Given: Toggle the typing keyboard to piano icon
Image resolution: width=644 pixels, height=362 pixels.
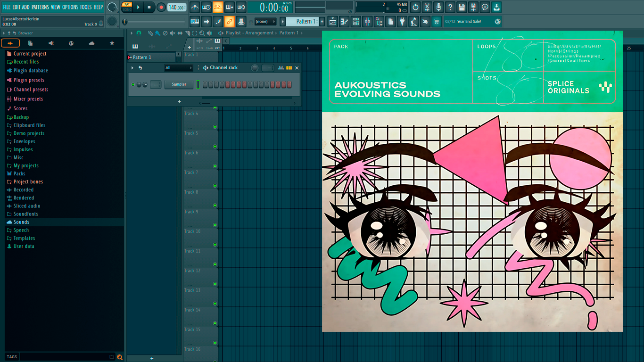Looking at the screenshot, I should click(195, 21).
